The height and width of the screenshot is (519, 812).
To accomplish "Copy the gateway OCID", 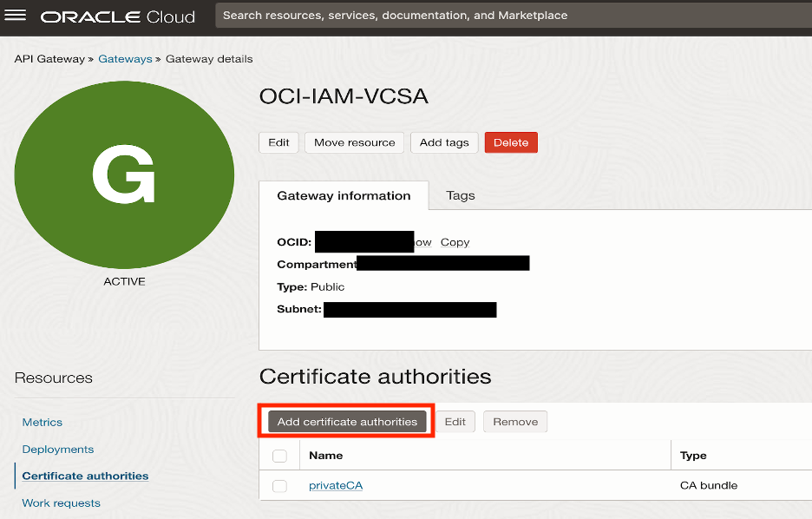I will pyautogui.click(x=455, y=242).
